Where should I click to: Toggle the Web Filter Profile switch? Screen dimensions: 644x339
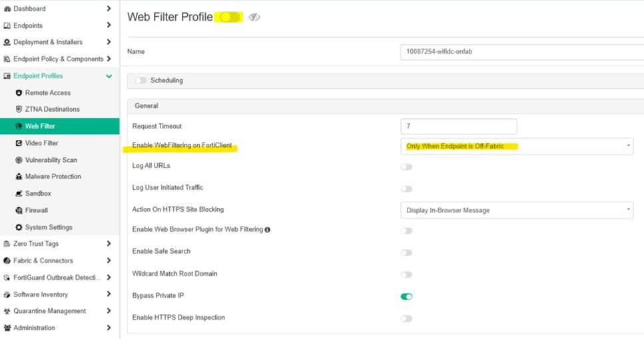click(x=229, y=17)
